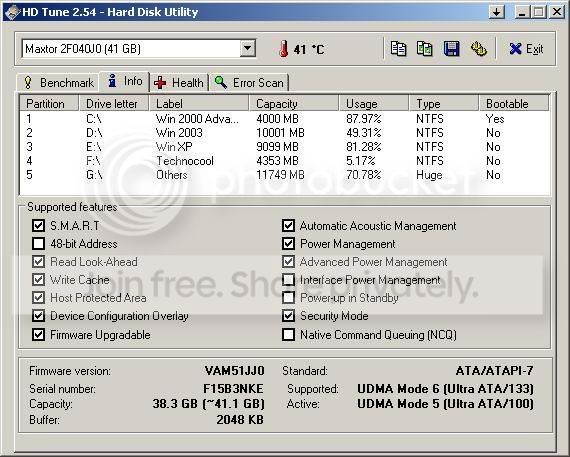This screenshot has height=457, width=570.
Task: Click the ATA/ATAPI-7 standard value
Action: pos(494,371)
